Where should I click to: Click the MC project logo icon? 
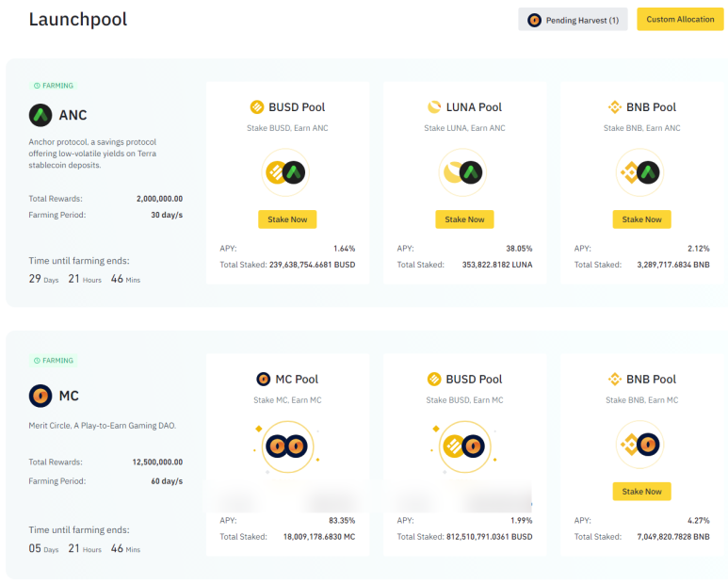pyautogui.click(x=40, y=396)
